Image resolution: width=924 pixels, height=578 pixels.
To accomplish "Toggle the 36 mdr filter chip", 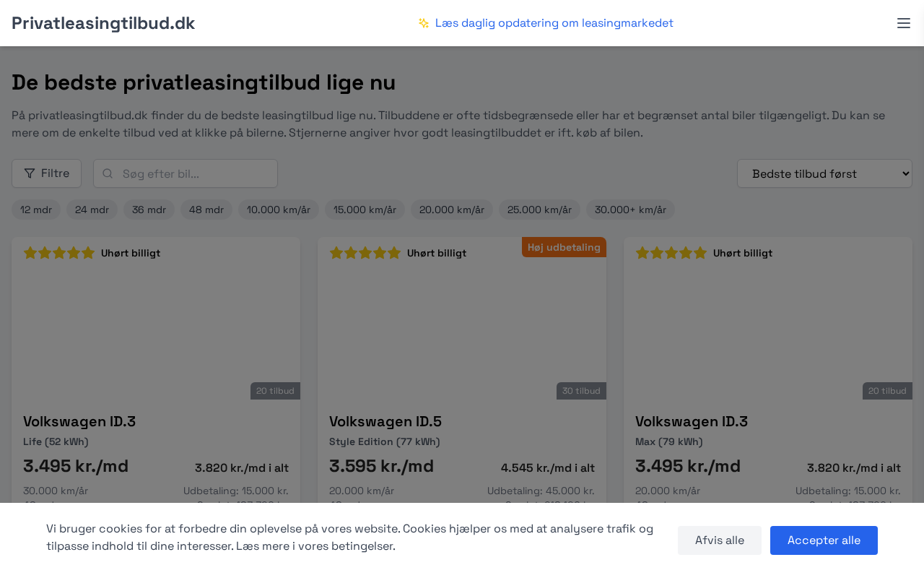I will (x=149, y=210).
